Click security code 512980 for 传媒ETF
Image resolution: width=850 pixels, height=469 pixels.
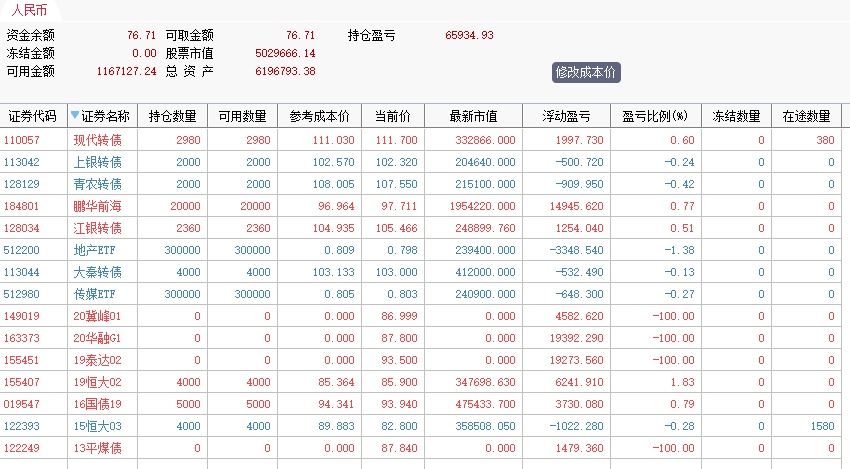(22, 294)
